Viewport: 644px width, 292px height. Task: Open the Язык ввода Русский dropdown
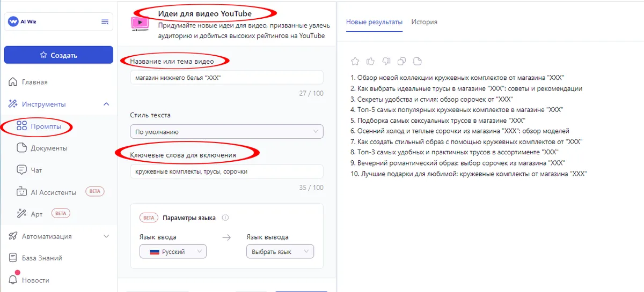173,251
